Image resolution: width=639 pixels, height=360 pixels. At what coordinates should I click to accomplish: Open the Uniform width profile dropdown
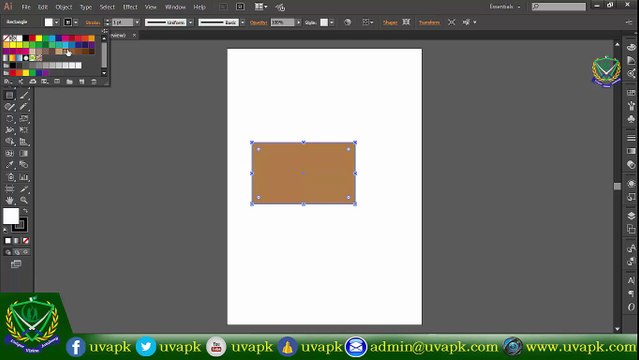coord(191,22)
